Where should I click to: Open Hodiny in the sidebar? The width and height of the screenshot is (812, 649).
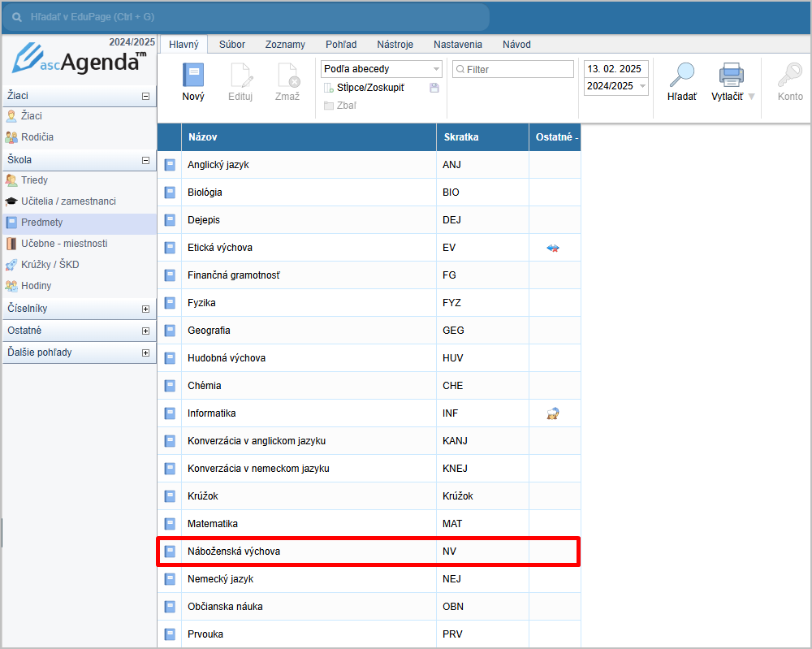point(79,286)
